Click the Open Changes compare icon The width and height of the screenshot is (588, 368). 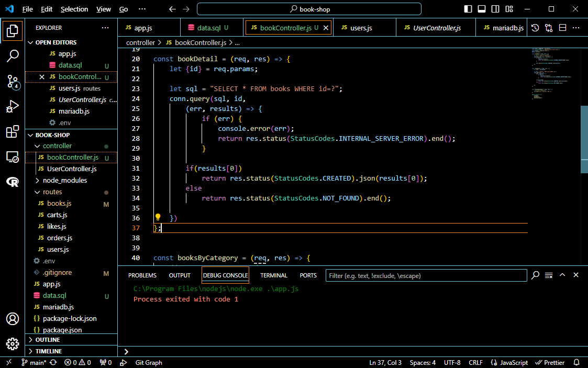point(549,28)
